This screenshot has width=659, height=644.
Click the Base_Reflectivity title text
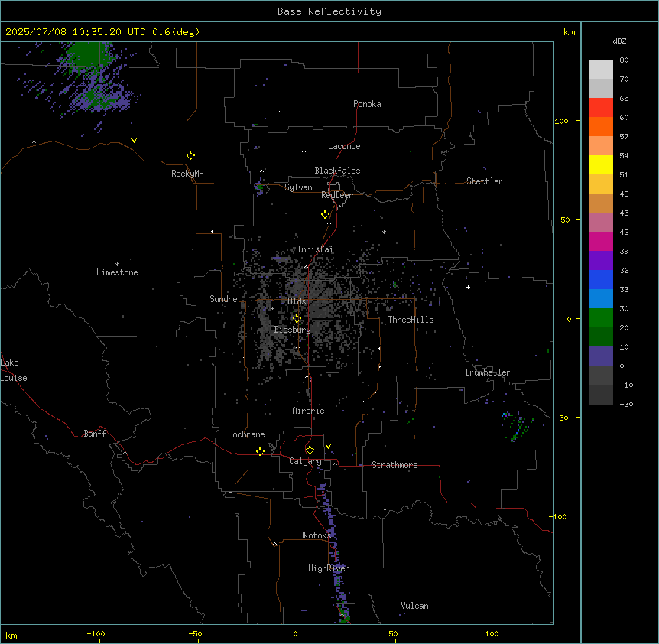pos(329,11)
